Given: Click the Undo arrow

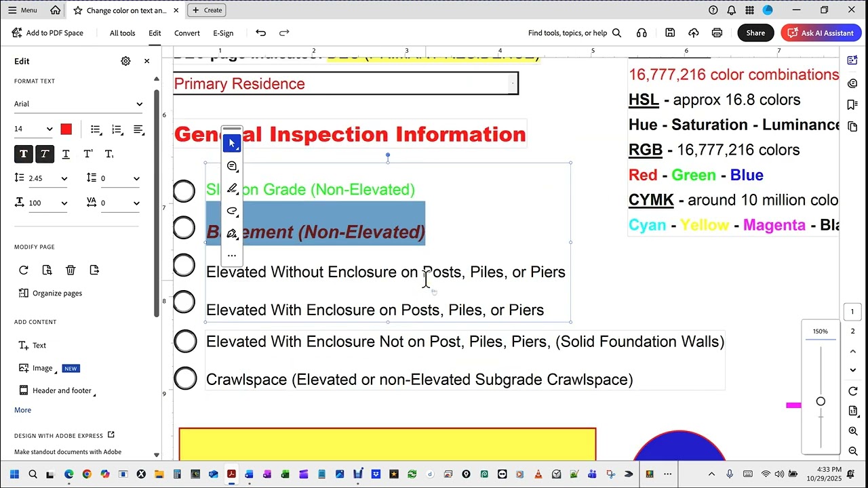Looking at the screenshot, I should pyautogui.click(x=260, y=33).
